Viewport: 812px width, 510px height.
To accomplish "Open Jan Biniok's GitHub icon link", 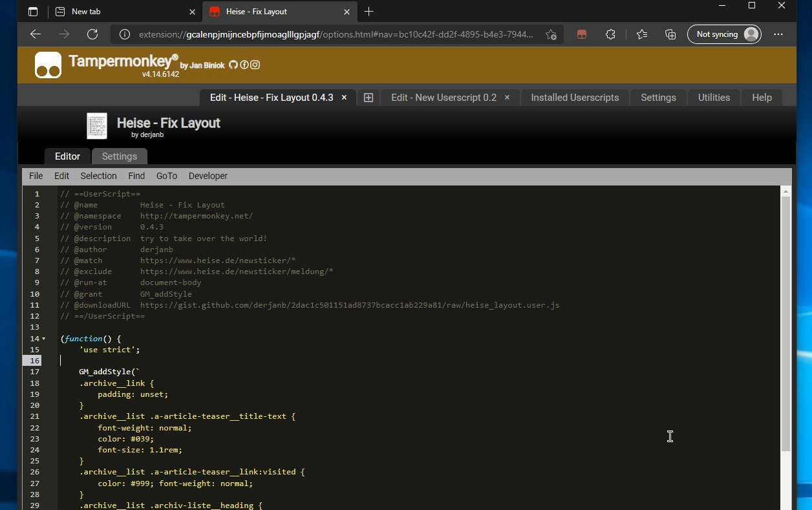I will (233, 65).
